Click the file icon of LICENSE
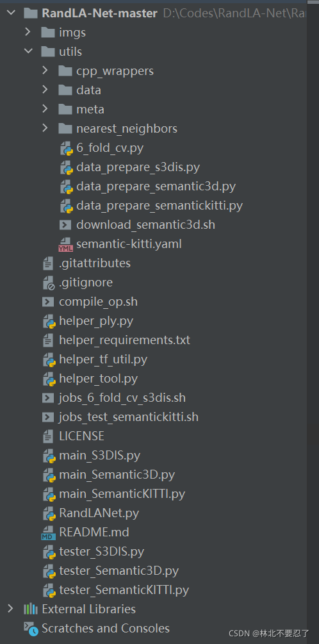The height and width of the screenshot is (644, 319). pyautogui.click(x=48, y=436)
